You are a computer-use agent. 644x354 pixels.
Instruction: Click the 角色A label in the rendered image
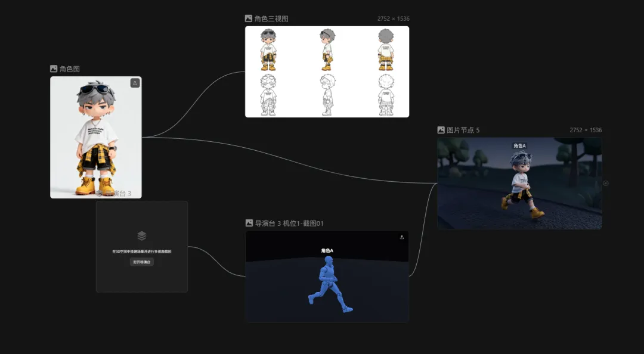[x=519, y=146]
